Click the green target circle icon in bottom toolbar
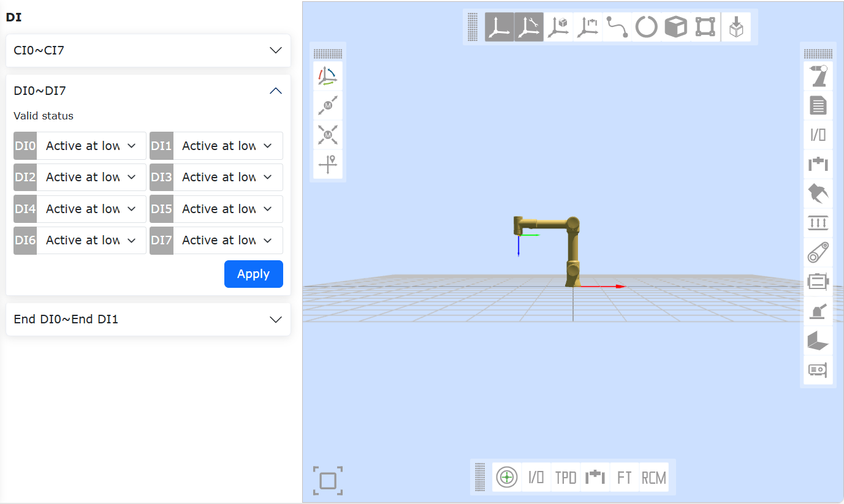 click(x=507, y=477)
